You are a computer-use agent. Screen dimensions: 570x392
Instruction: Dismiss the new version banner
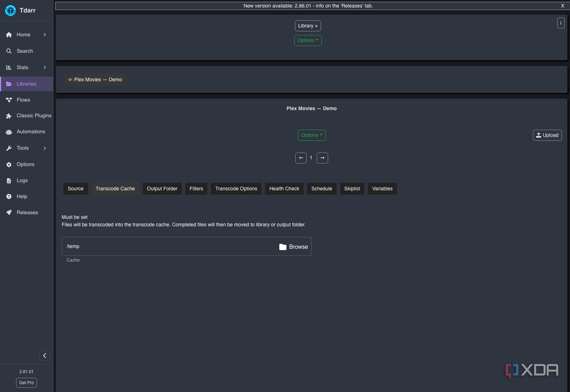coord(563,6)
